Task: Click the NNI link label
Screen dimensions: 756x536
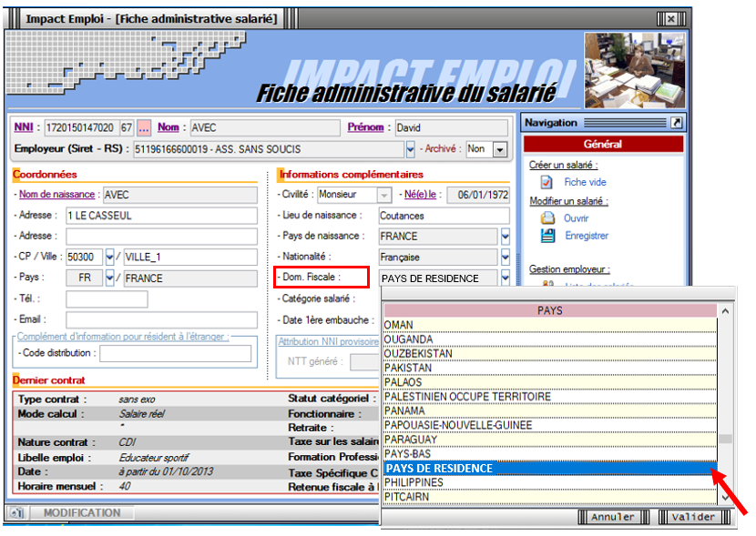Action: tap(24, 127)
